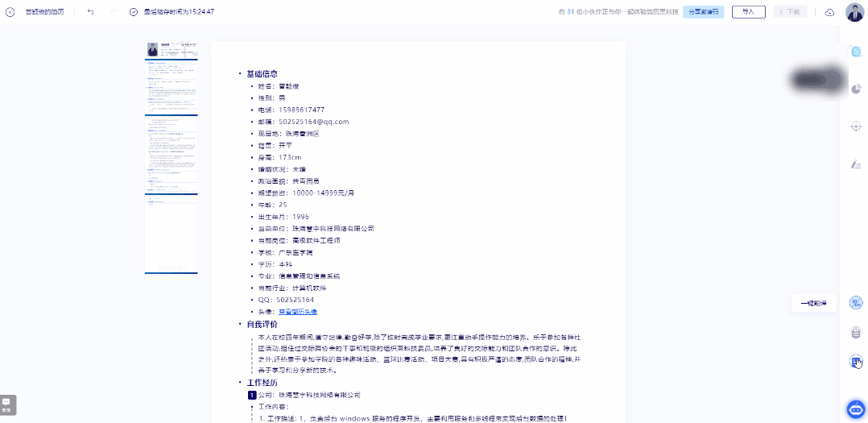Click the 姓名 name line
868x423 pixels.
tap(279, 86)
